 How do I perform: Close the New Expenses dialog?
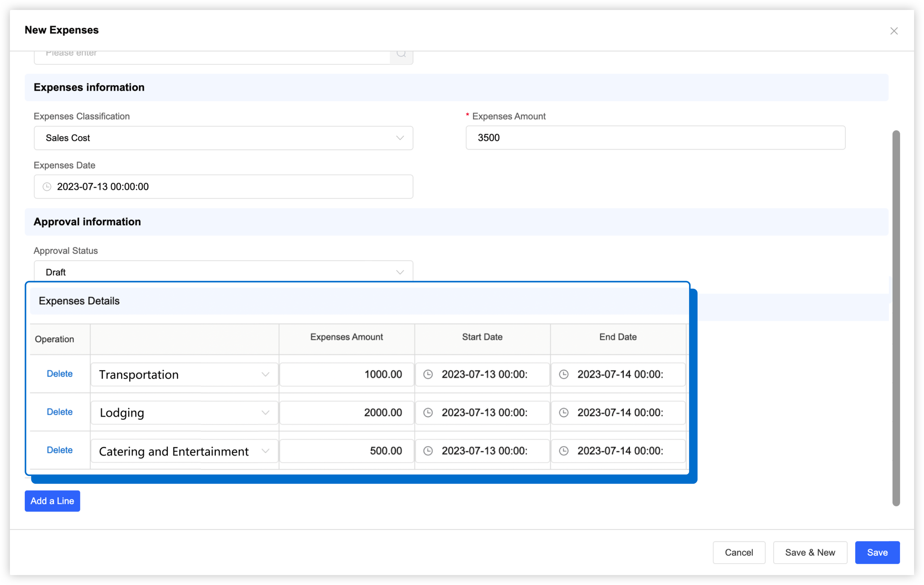click(894, 31)
